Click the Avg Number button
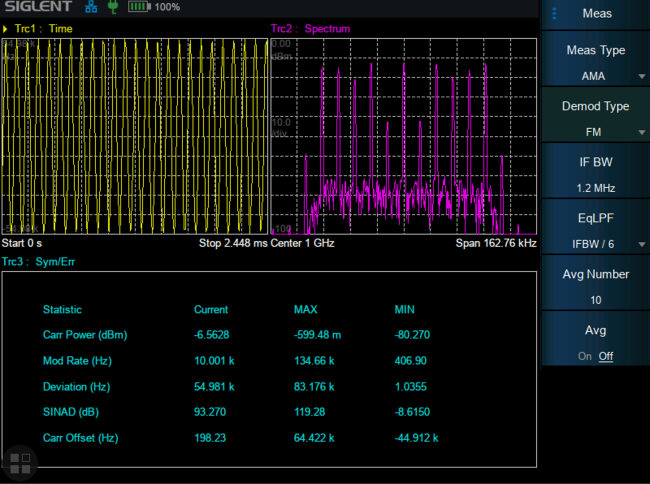Image resolution: width=650 pixels, height=484 pixels. (596, 285)
